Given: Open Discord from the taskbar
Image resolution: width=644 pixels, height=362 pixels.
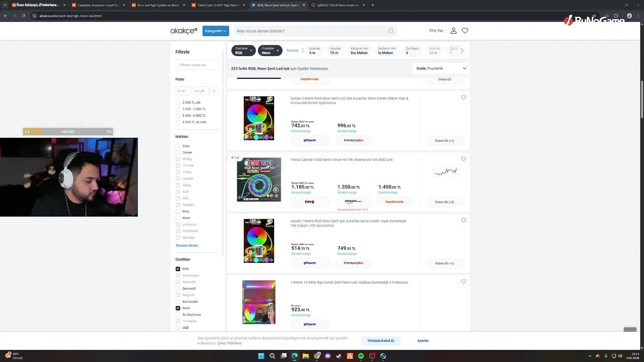Looking at the screenshot, I should tap(328, 356).
